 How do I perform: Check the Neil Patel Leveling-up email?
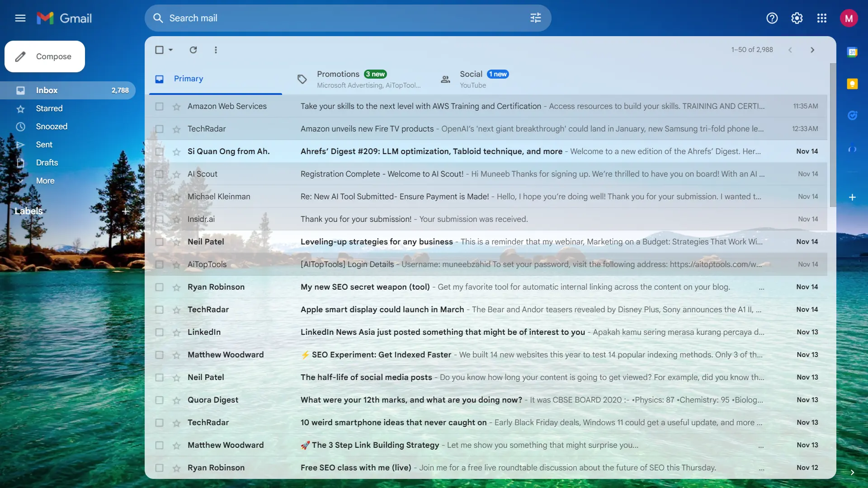click(159, 242)
